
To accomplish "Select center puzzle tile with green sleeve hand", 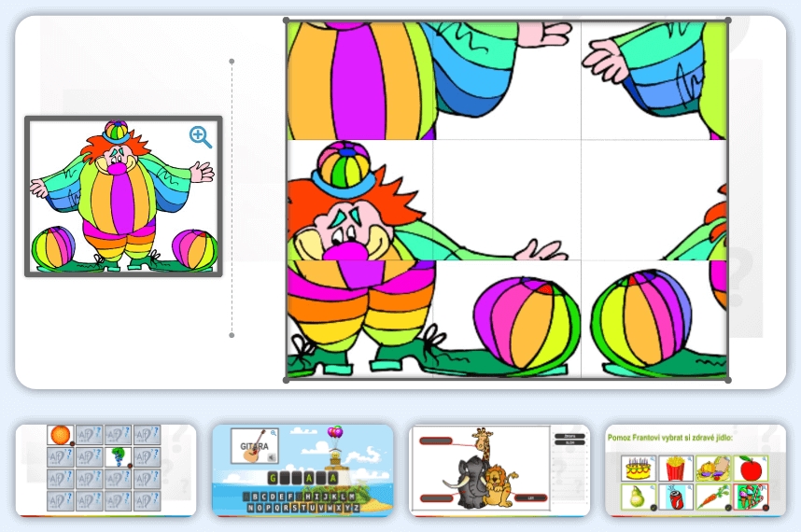I will [507, 200].
